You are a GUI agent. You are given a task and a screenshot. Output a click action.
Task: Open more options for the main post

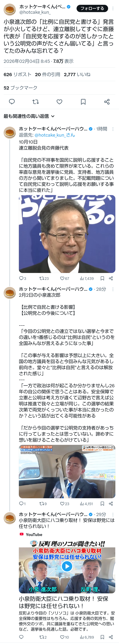[x=113, y=8]
